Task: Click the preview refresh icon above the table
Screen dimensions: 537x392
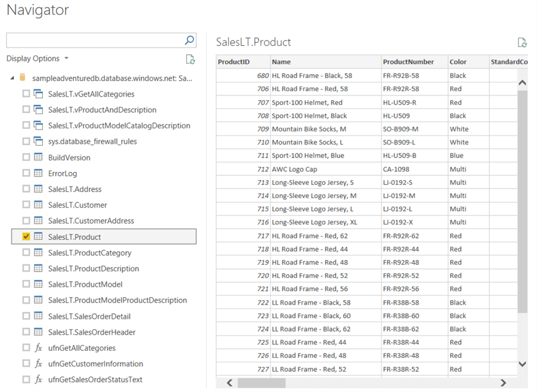Action: click(x=522, y=42)
